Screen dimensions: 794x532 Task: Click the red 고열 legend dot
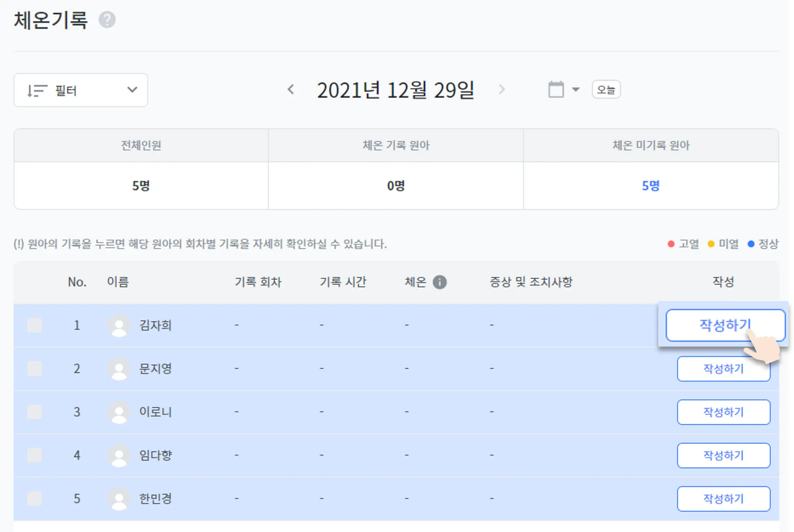pyautogui.click(x=671, y=244)
